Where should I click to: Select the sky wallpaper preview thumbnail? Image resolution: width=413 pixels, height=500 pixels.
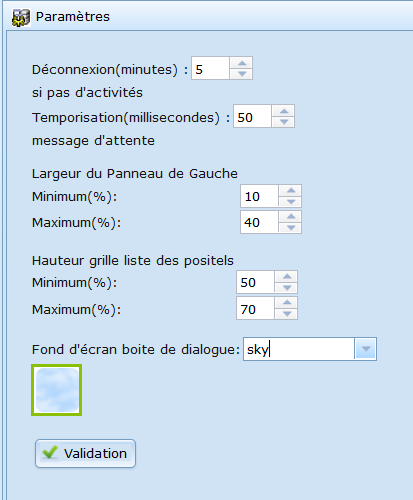point(57,390)
